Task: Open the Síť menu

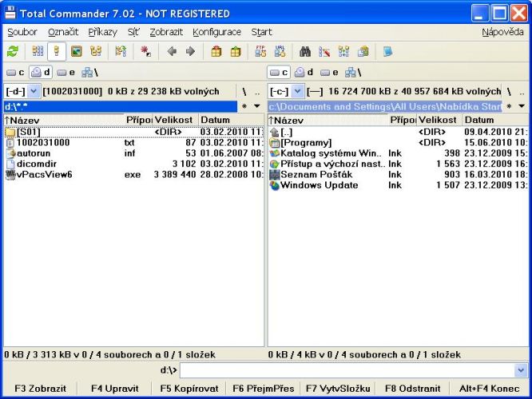Action: coord(133,32)
